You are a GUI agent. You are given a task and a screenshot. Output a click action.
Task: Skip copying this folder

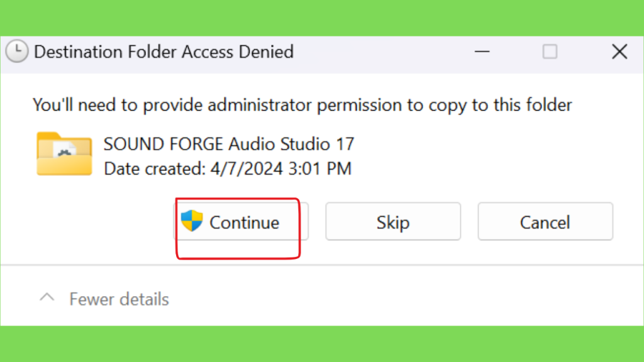click(392, 222)
